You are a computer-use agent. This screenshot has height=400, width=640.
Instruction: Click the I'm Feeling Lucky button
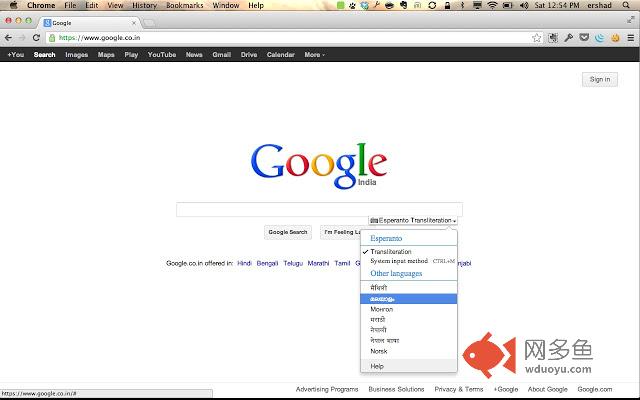(x=341, y=232)
